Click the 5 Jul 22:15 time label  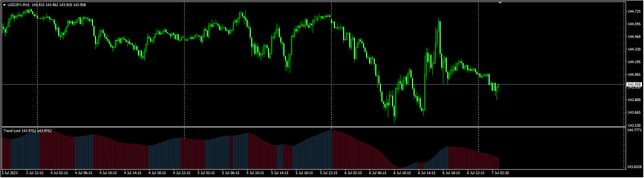coord(329,173)
